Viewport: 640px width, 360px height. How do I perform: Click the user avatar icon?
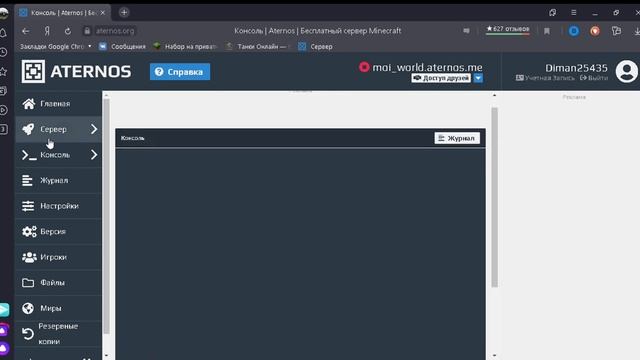(627, 71)
